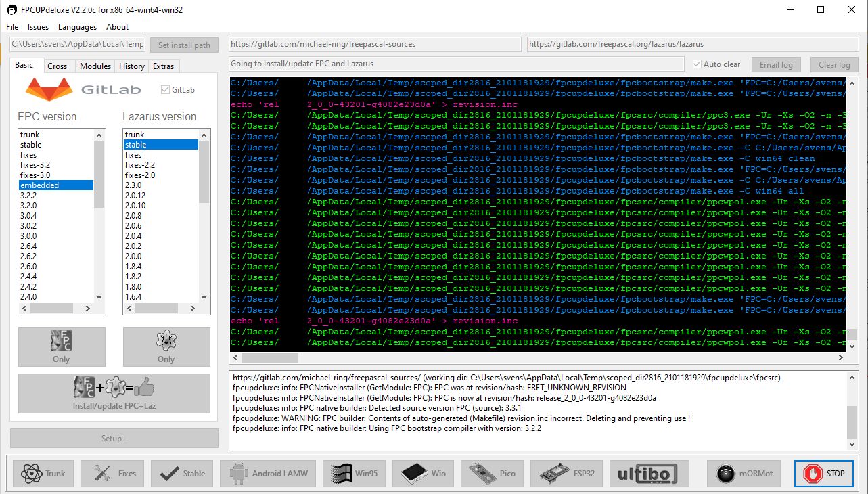Open the Issues menu
The width and height of the screenshot is (868, 494).
(x=38, y=27)
